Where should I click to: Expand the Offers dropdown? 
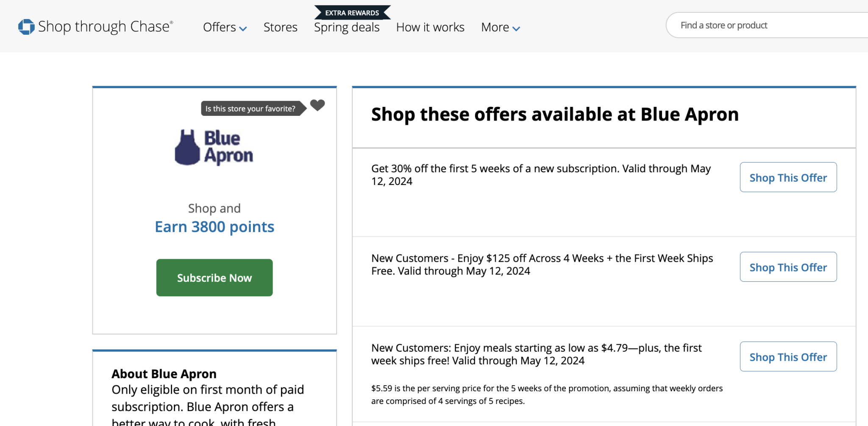225,27
